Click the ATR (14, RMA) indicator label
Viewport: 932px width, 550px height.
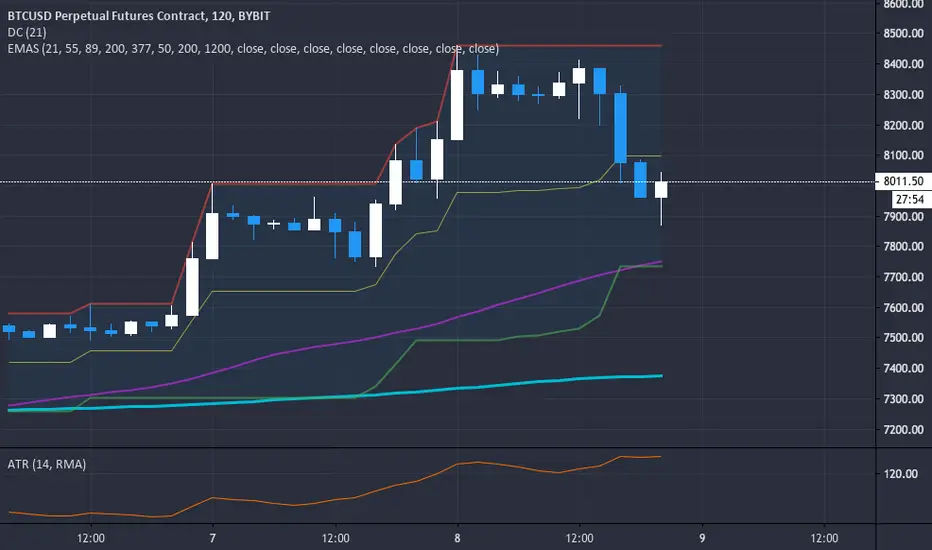click(x=47, y=464)
